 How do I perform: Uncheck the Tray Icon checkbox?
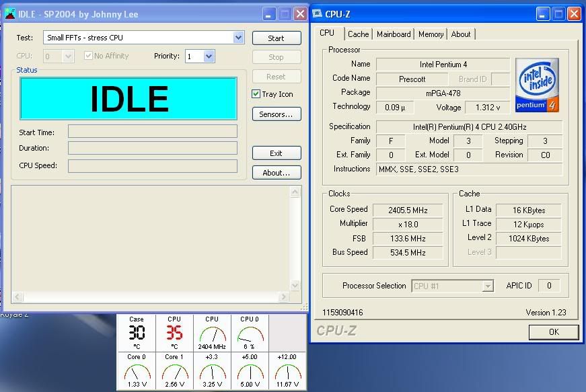[256, 93]
